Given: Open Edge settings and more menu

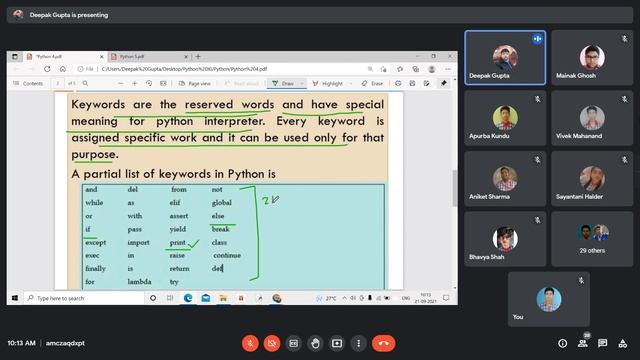Looking at the screenshot, I should [x=448, y=69].
